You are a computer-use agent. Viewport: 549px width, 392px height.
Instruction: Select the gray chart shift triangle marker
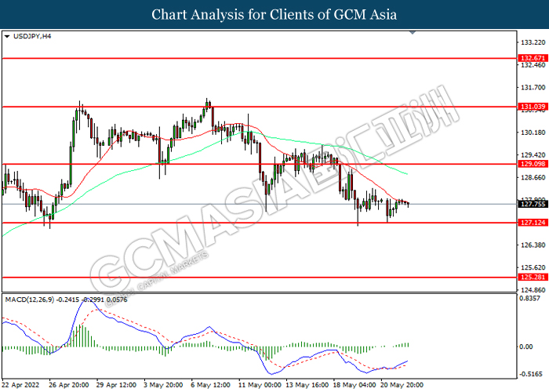pos(412,33)
